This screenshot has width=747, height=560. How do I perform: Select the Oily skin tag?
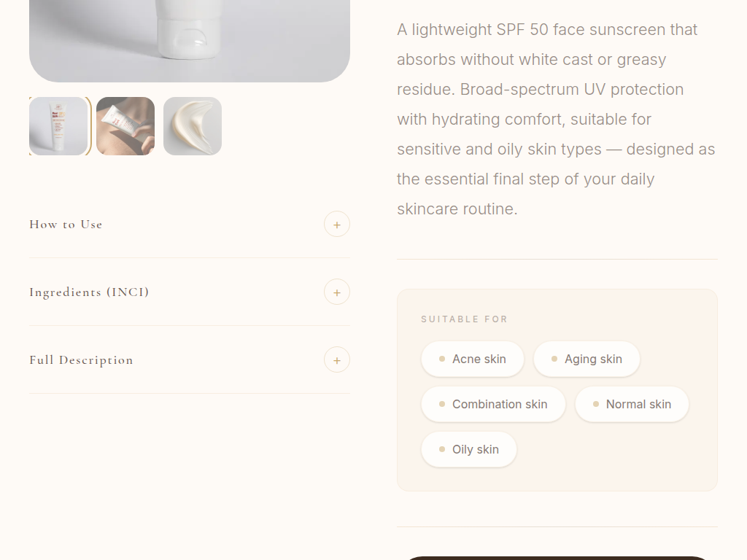[469, 449]
